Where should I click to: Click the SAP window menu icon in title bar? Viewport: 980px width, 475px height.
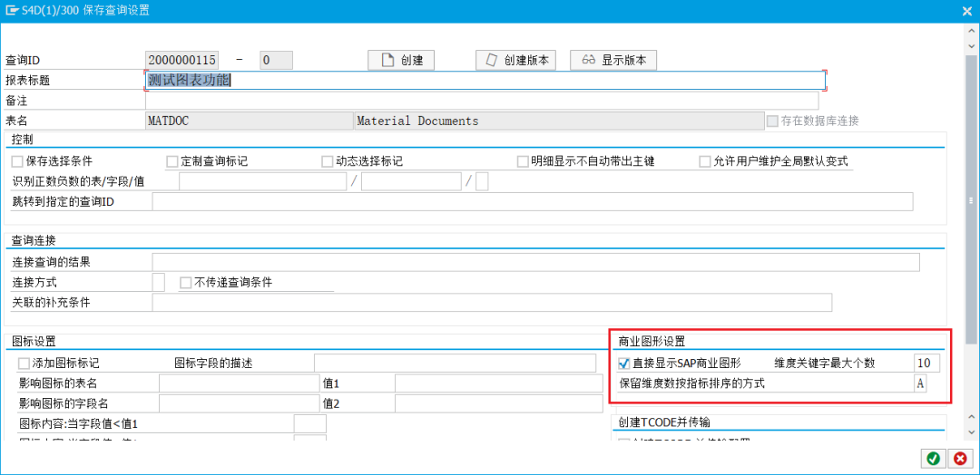[x=10, y=10]
